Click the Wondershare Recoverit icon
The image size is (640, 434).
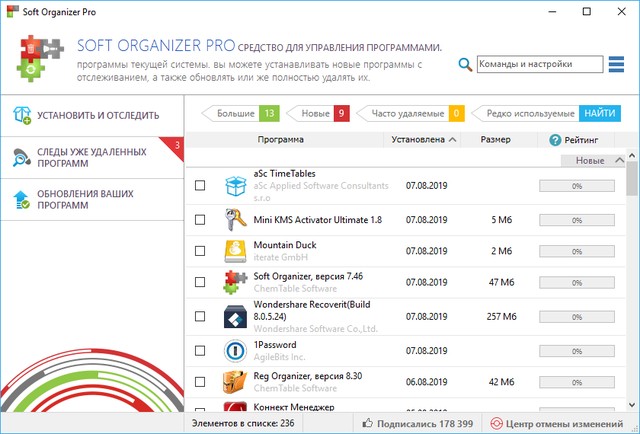click(236, 316)
